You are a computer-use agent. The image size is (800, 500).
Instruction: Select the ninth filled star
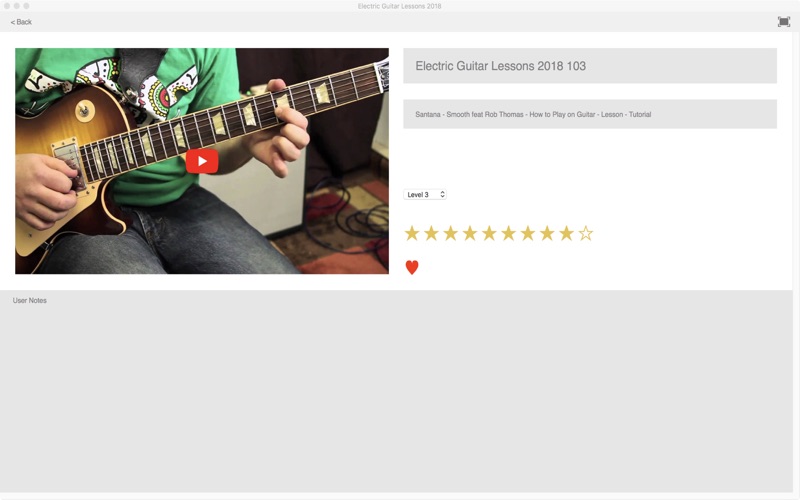567,234
